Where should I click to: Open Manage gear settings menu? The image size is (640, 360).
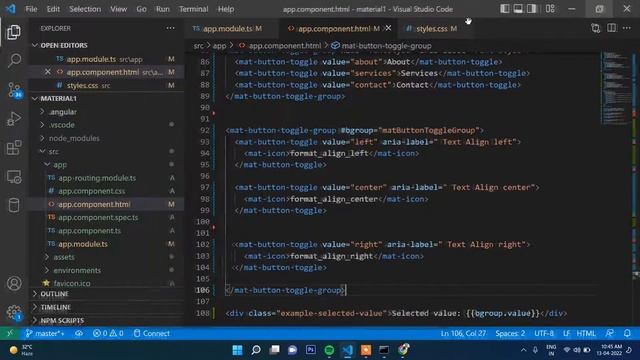(14, 312)
